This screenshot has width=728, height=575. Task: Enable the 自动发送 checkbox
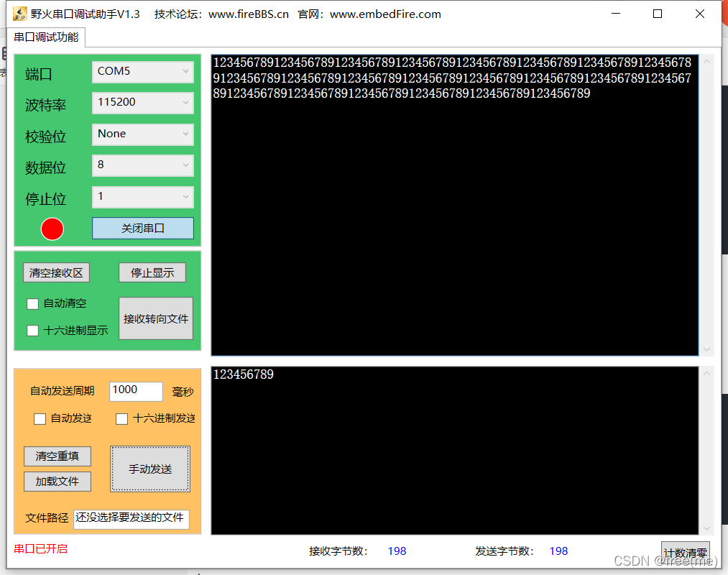click(40, 419)
